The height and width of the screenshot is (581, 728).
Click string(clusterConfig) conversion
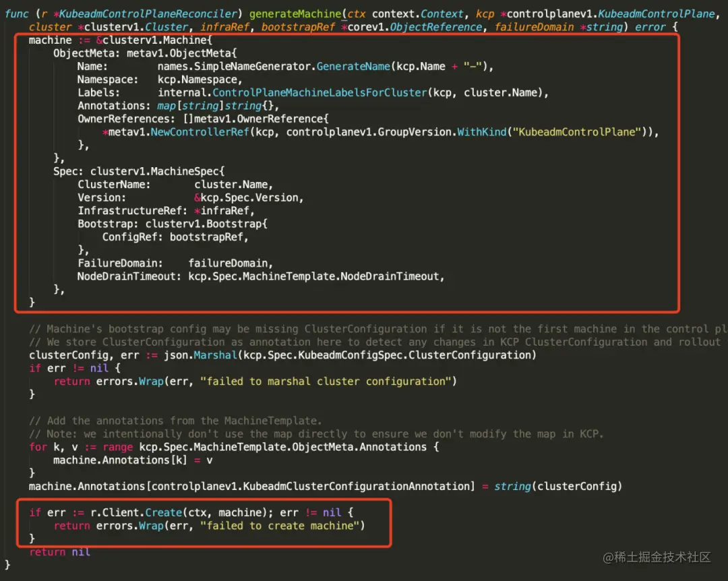(x=558, y=486)
